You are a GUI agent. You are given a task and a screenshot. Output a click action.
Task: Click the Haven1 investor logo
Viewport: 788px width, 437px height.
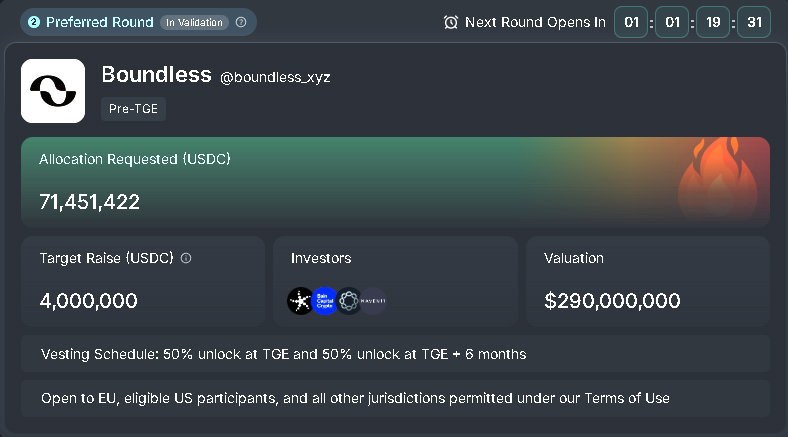373,301
